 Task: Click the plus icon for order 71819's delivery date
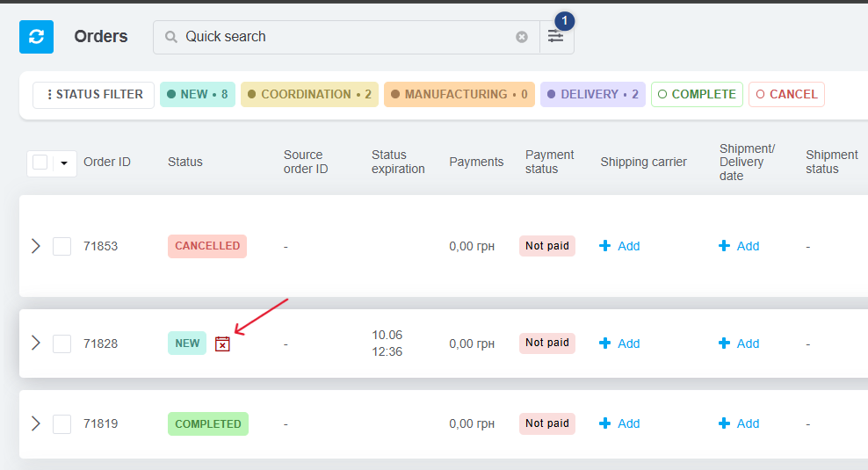724,423
